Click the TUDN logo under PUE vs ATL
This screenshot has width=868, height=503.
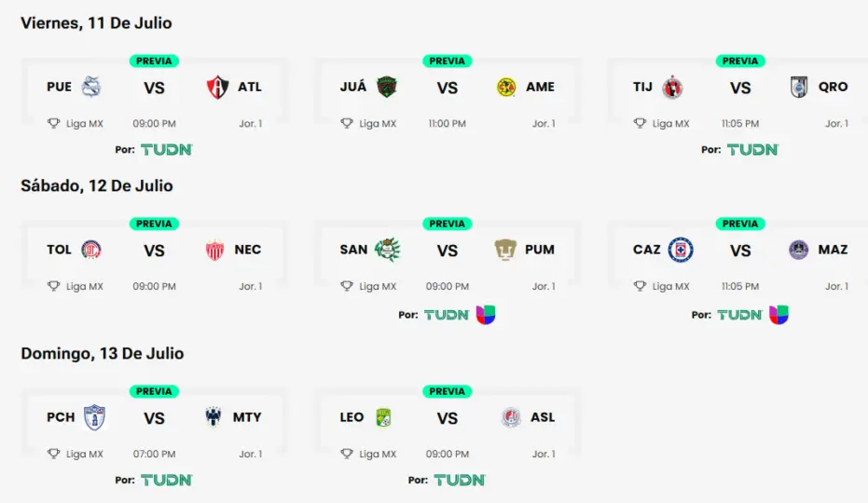point(166,149)
